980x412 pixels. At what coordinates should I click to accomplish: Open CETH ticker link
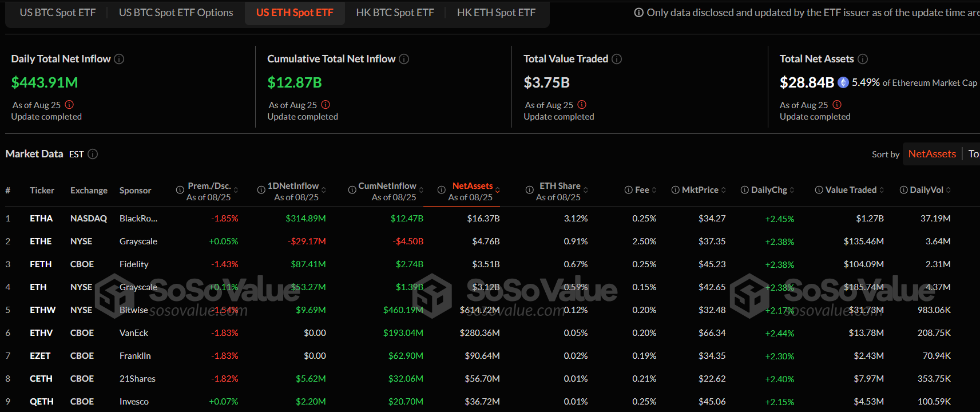[x=41, y=379]
